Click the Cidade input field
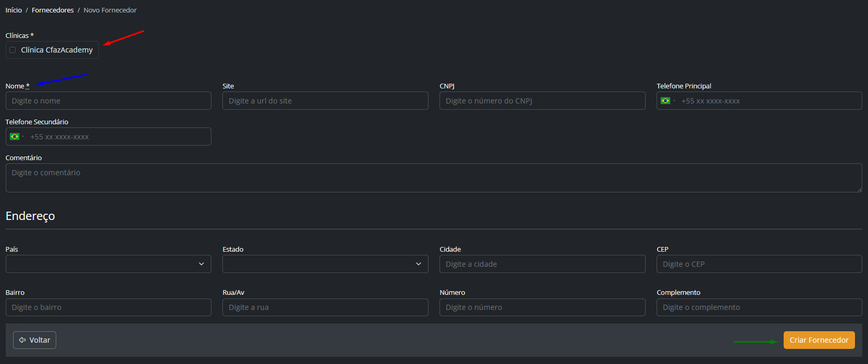The width and height of the screenshot is (868, 364). (x=542, y=264)
